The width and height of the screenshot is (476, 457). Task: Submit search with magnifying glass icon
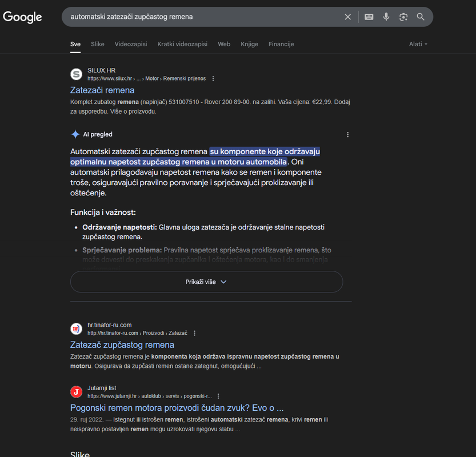[421, 17]
